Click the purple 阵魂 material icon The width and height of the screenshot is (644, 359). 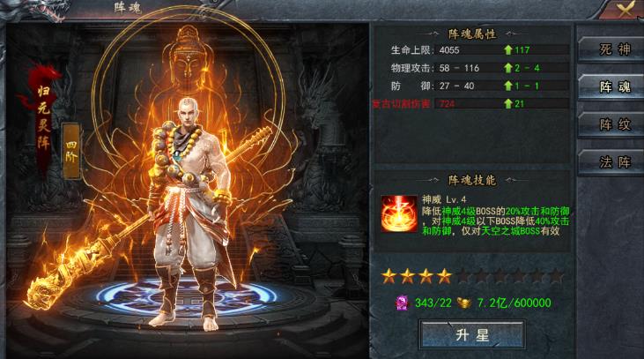click(x=402, y=303)
